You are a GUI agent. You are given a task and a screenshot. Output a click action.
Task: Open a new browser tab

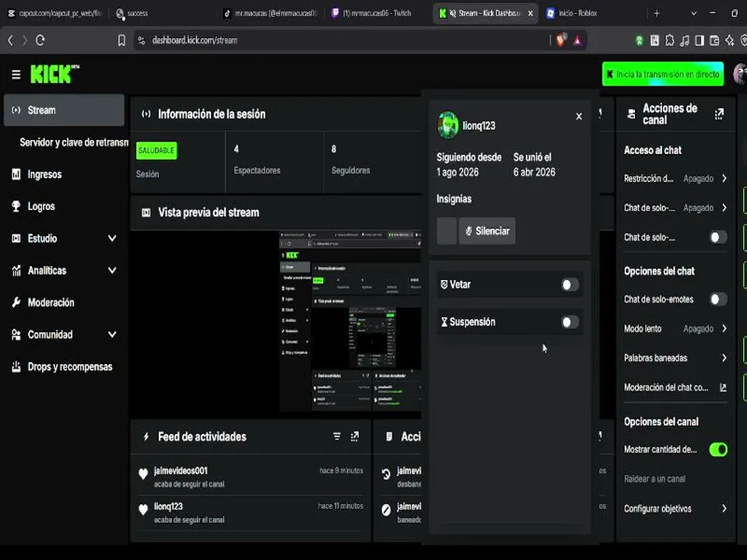[657, 13]
